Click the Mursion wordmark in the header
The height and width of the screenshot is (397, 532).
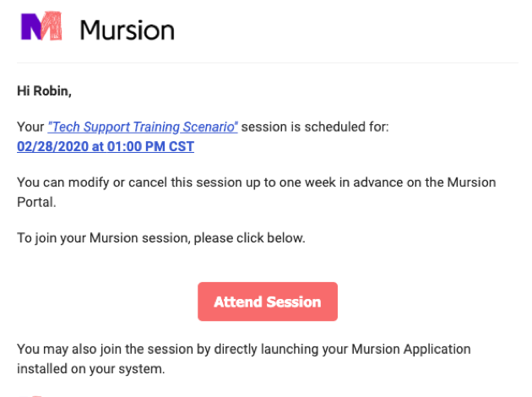coord(127,30)
